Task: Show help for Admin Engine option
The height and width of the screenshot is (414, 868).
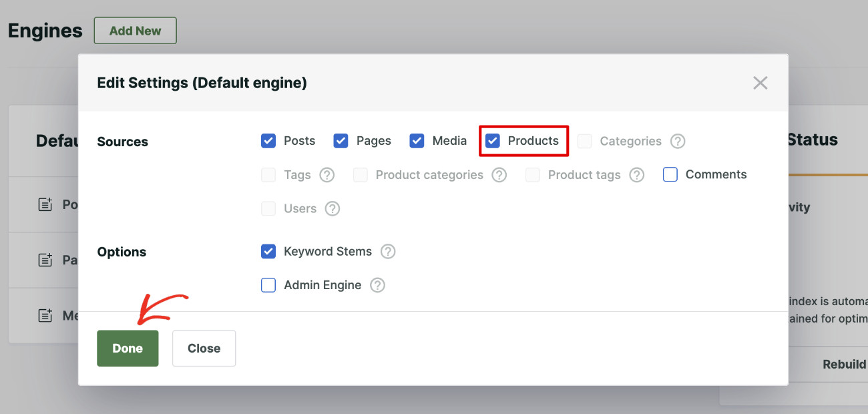Action: (377, 285)
